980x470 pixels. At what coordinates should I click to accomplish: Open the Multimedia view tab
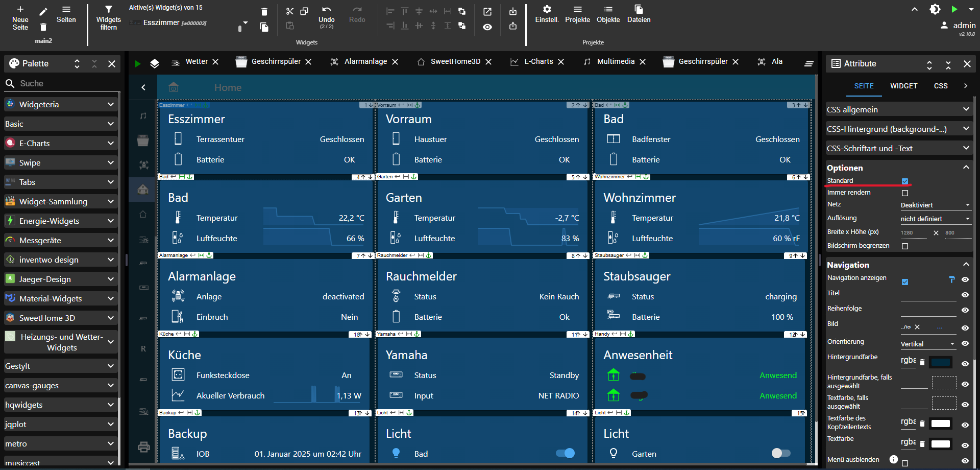pos(616,61)
